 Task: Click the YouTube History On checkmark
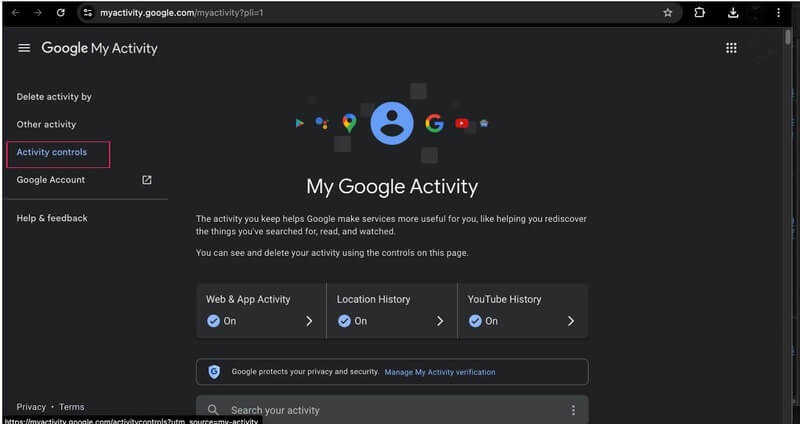pos(475,321)
